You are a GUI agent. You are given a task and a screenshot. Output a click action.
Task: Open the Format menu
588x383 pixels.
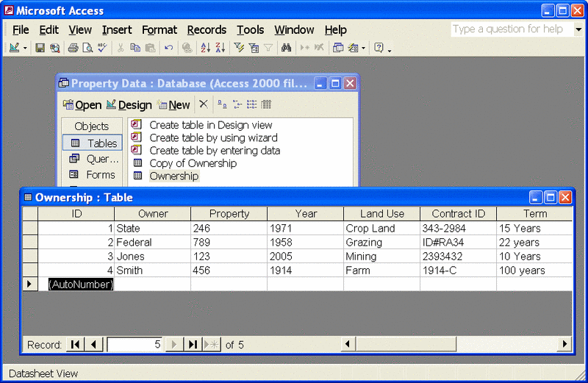click(159, 29)
